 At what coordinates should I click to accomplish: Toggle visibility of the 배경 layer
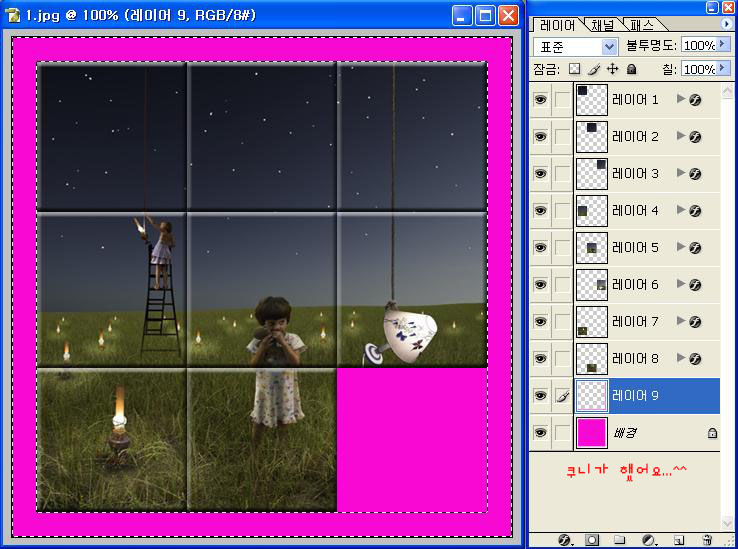(540, 433)
